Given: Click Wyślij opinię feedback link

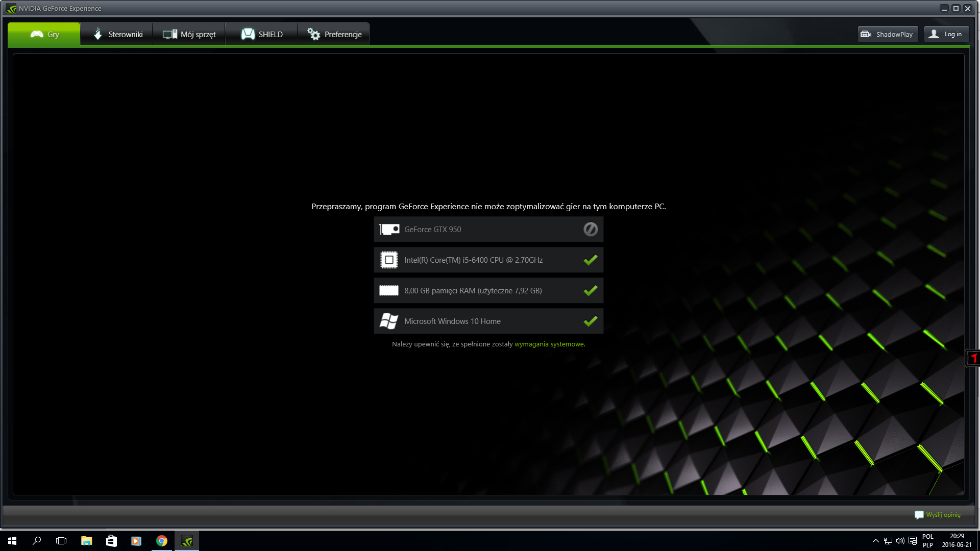Looking at the screenshot, I should tap(943, 515).
